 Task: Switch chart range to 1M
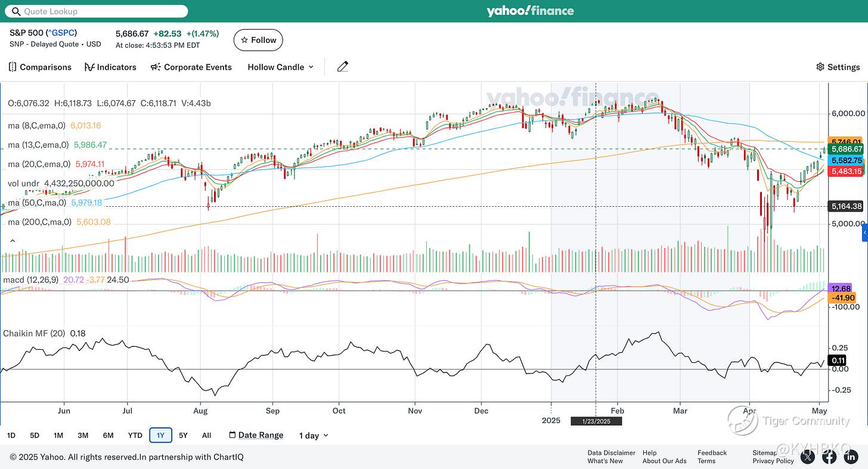pos(58,435)
